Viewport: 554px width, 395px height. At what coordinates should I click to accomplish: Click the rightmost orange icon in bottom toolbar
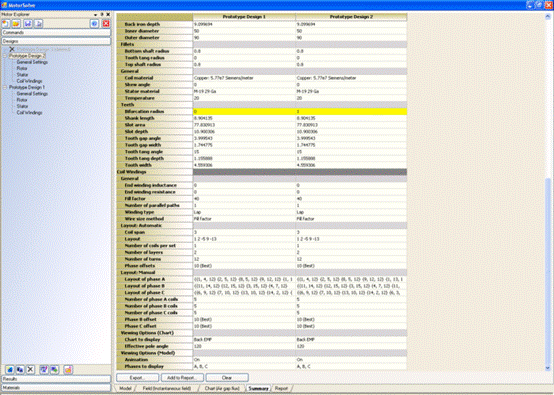pyautogui.click(x=68, y=370)
